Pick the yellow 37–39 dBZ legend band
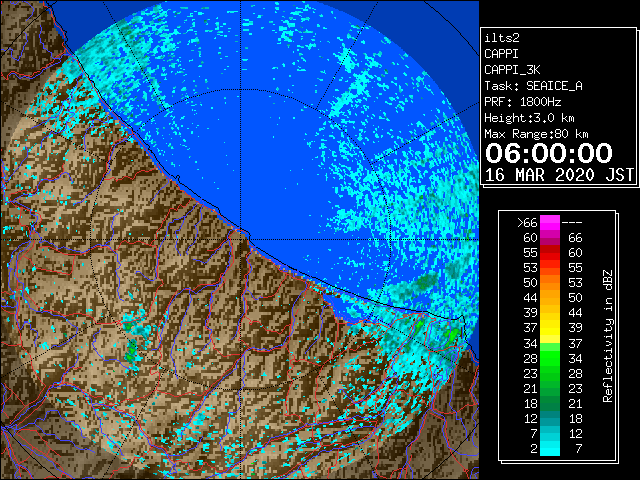Viewport: 640px width, 480px height. coord(550,328)
